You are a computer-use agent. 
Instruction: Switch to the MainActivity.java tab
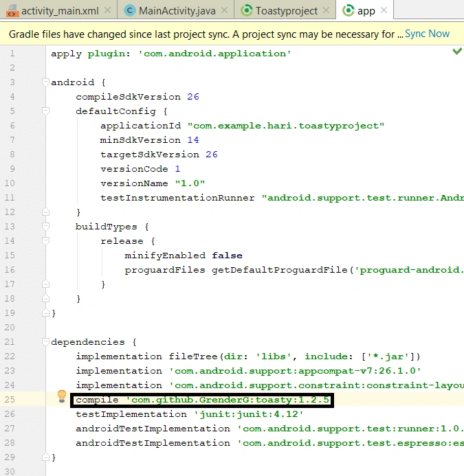176,10
